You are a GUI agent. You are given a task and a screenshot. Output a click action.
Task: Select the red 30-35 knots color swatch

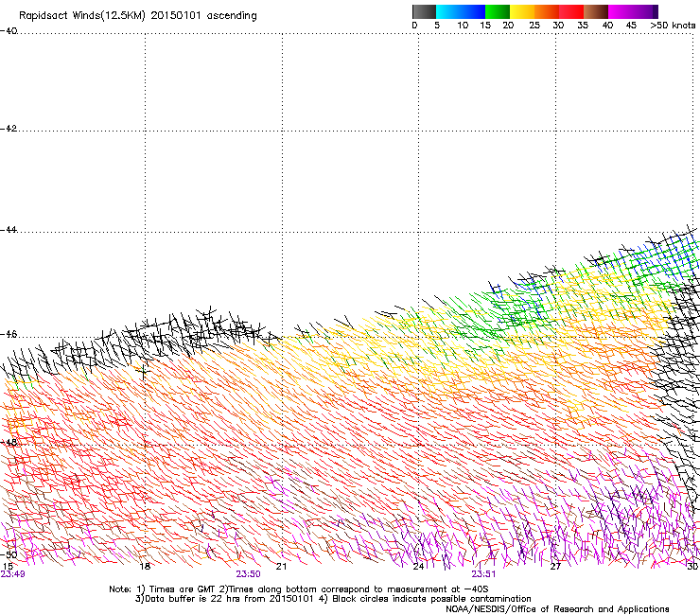click(x=571, y=11)
